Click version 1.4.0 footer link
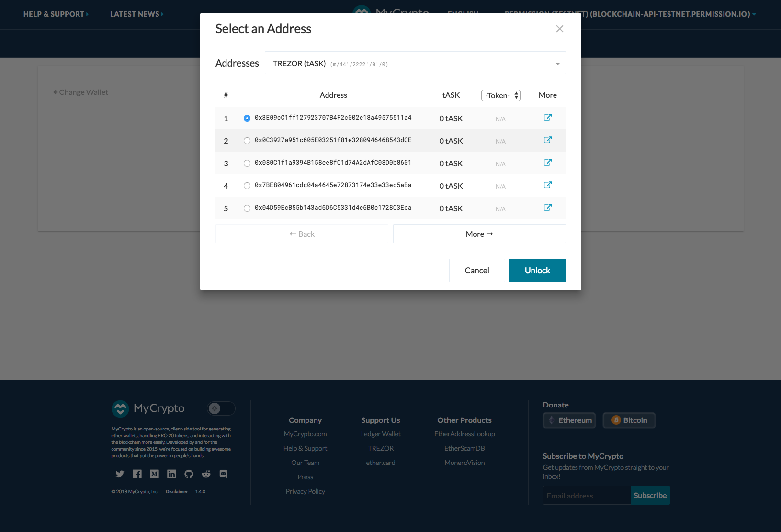The height and width of the screenshot is (532, 781). click(x=200, y=492)
